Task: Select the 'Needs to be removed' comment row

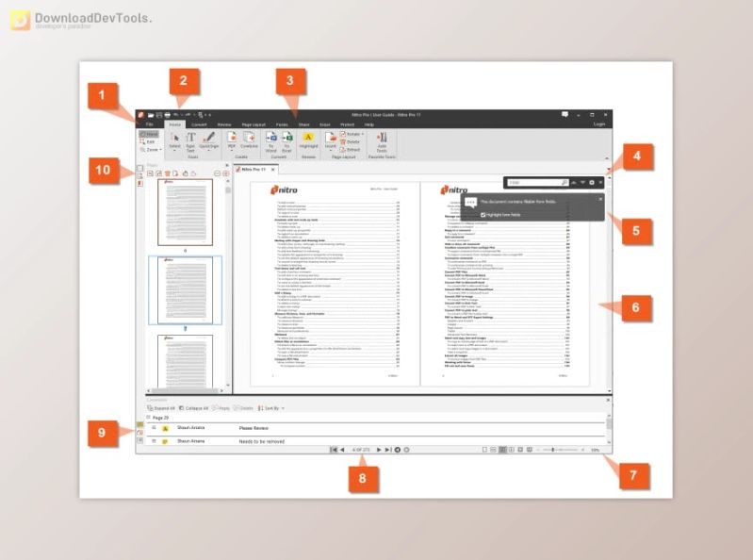Action: tap(376, 441)
